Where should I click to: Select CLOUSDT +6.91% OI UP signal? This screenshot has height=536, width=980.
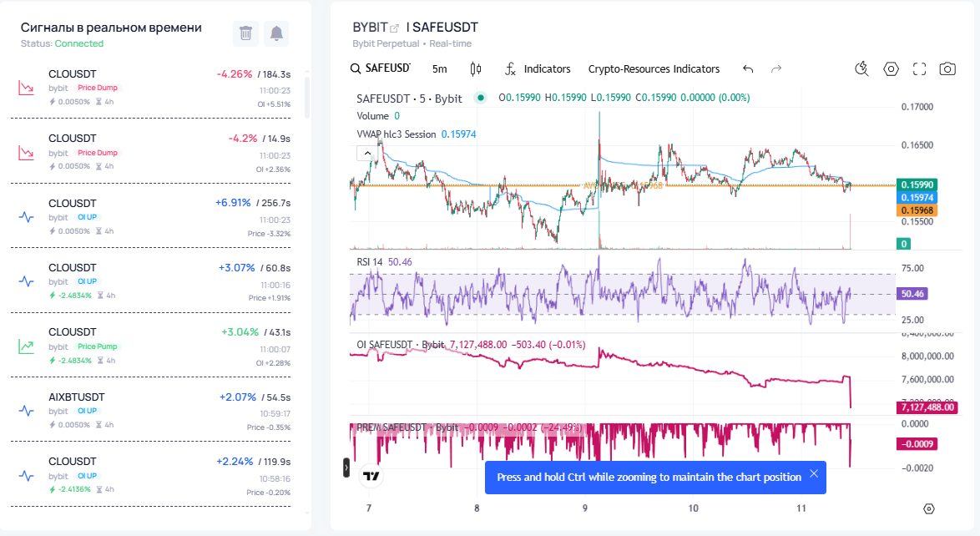coord(150,216)
